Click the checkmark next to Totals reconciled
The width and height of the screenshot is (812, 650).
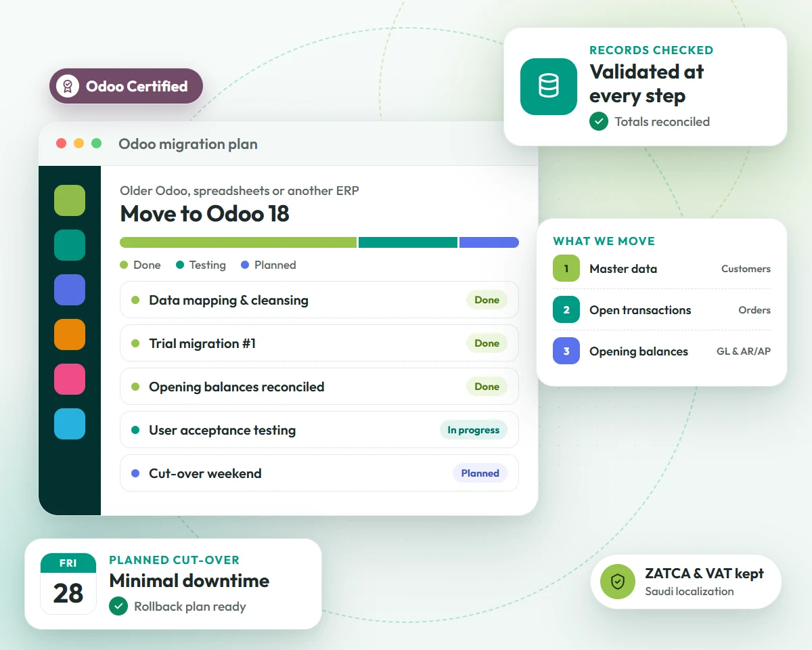(599, 122)
